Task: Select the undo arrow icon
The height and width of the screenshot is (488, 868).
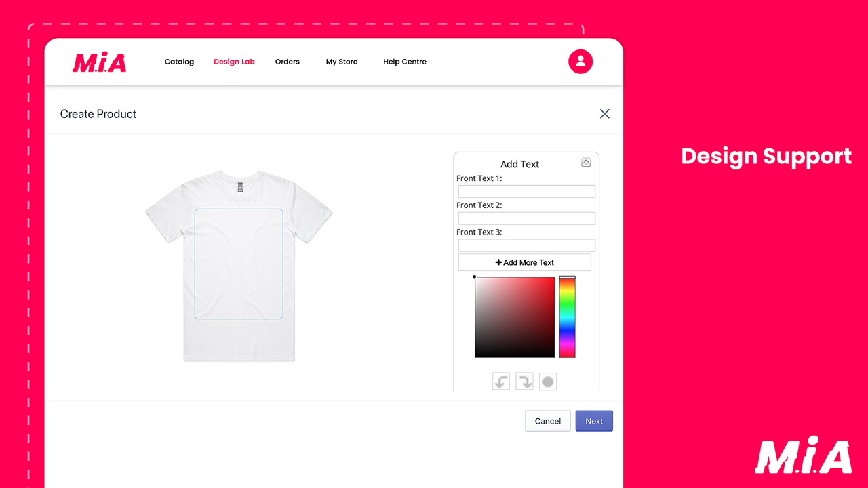Action: (500, 381)
